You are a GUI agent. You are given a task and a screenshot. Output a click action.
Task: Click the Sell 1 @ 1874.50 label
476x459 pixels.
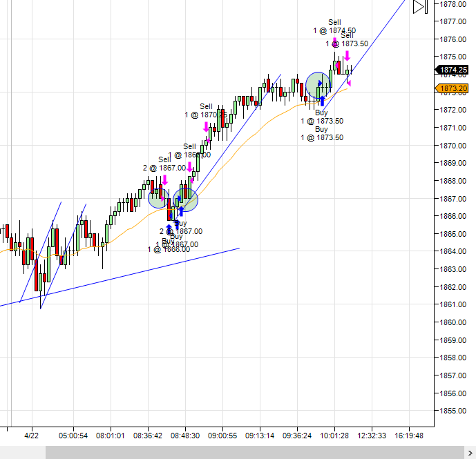[334, 26]
